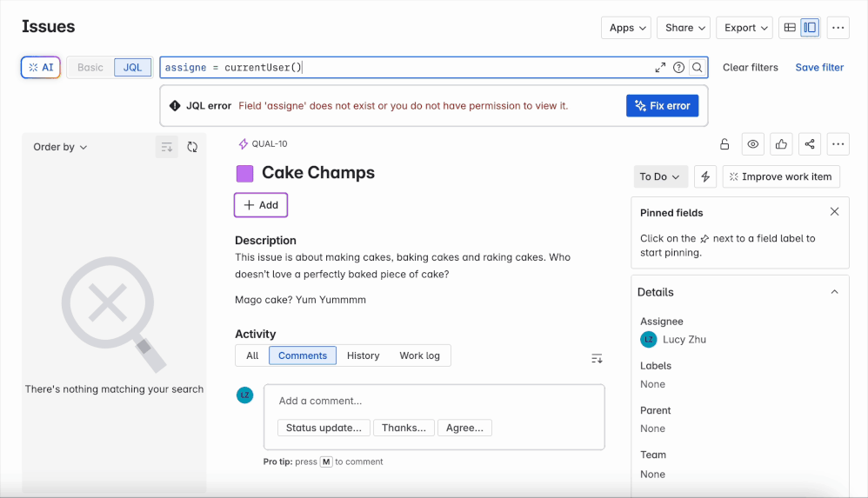Image resolution: width=868 pixels, height=498 pixels.
Task: Switch to Basic search mode
Action: pos(90,68)
